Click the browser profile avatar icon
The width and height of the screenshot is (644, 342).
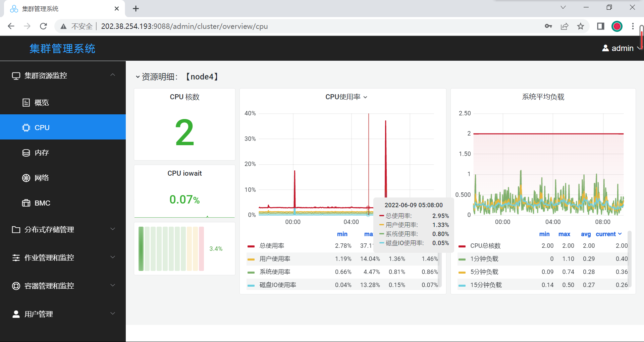[617, 26]
